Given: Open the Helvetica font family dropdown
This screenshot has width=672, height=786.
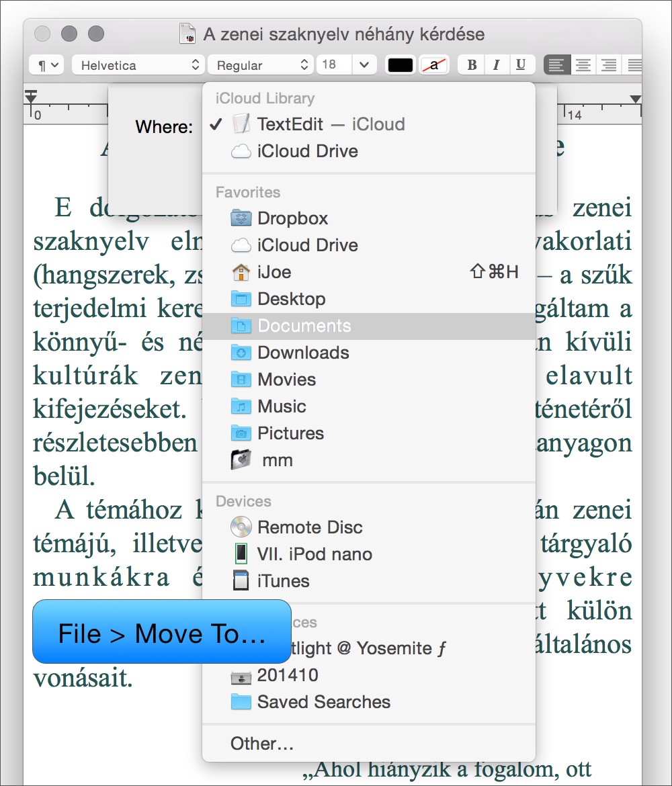Looking at the screenshot, I should pos(138,65).
